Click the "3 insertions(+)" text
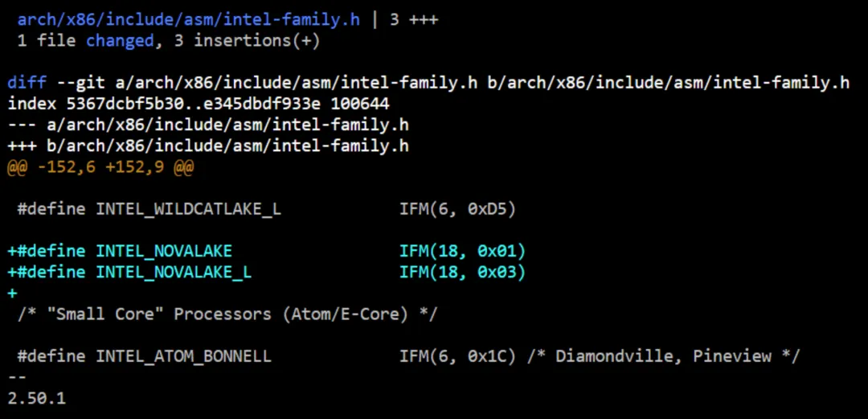This screenshot has width=868, height=419. [x=247, y=41]
